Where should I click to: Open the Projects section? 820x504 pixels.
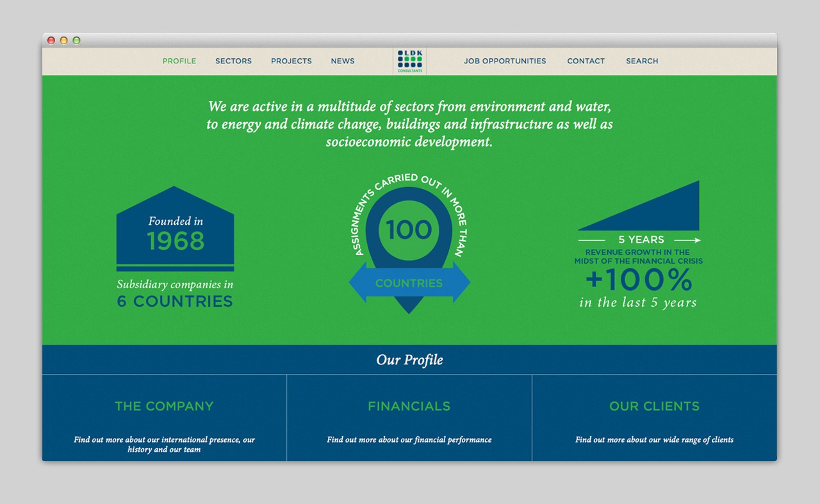coord(291,61)
